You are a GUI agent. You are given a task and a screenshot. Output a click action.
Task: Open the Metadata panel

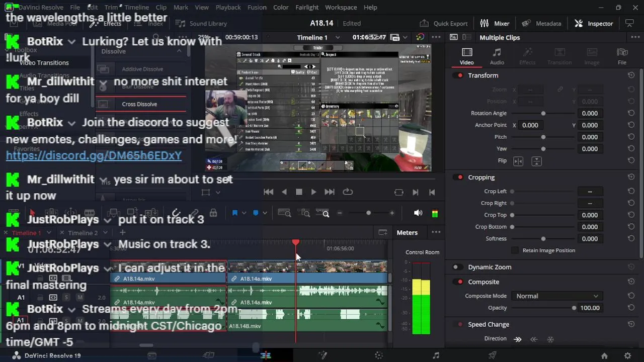coord(541,23)
